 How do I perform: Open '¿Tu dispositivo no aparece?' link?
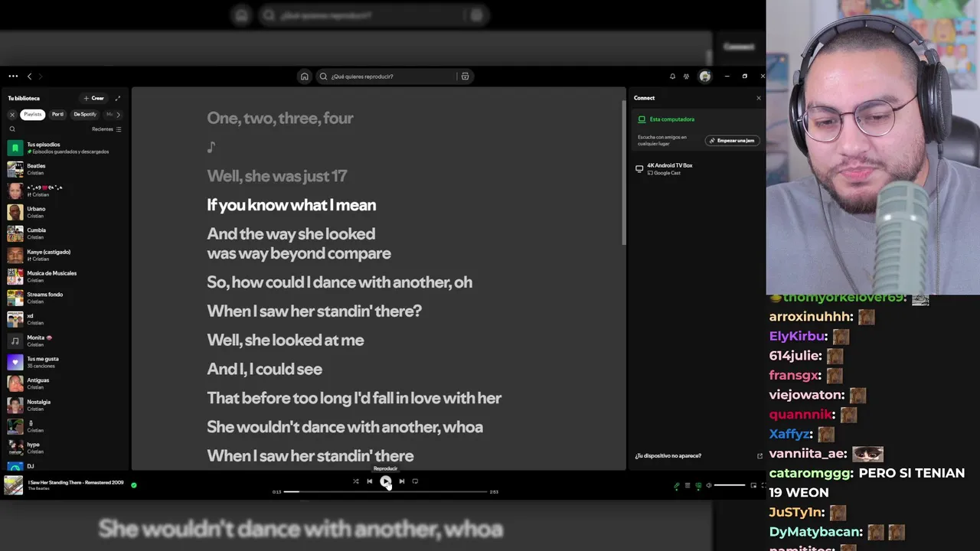tap(668, 456)
